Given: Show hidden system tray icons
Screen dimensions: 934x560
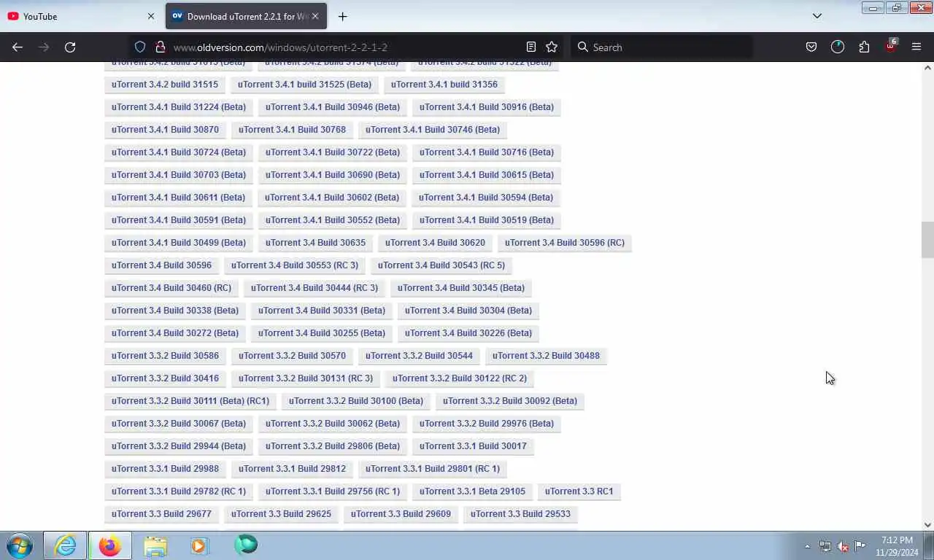Looking at the screenshot, I should 807,546.
